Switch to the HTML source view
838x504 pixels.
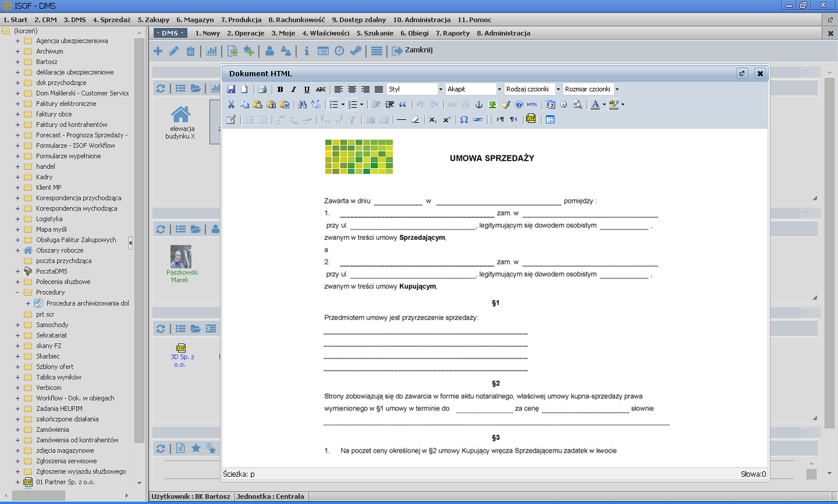pos(532,104)
